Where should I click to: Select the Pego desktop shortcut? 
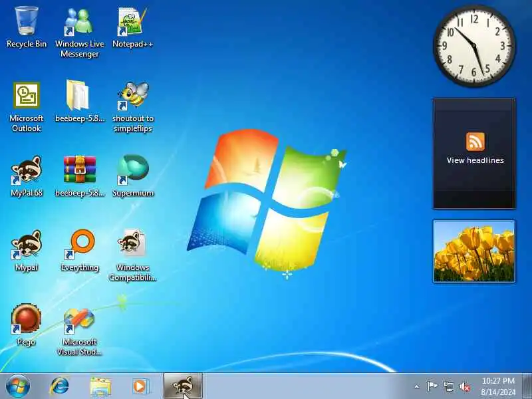pos(27,325)
